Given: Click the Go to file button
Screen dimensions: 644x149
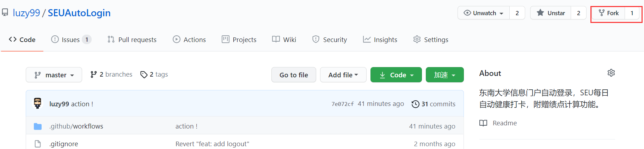Looking at the screenshot, I should pyautogui.click(x=294, y=75).
